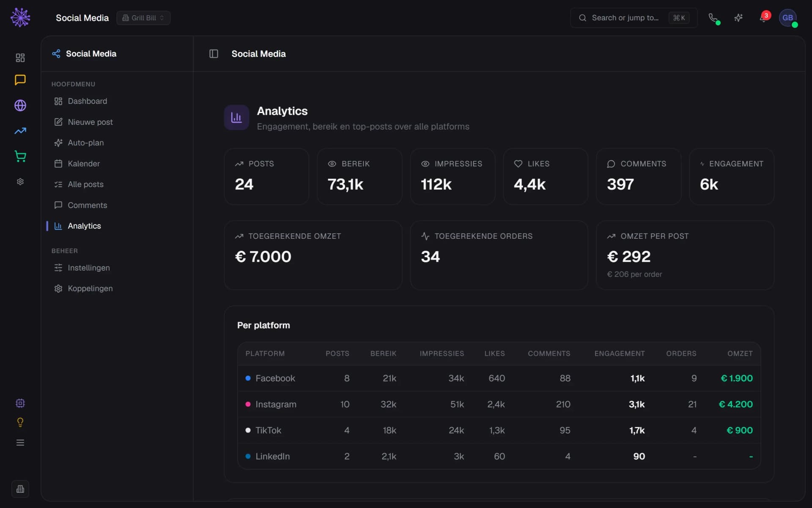
Task: Open the green shopping cart icon in the left rail
Action: 20,156
